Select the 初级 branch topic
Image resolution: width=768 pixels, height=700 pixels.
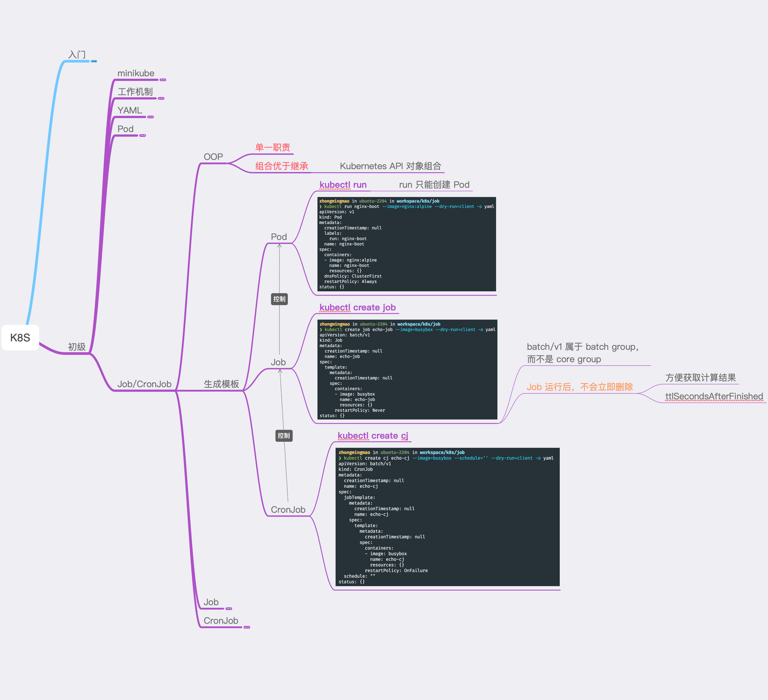coord(76,347)
